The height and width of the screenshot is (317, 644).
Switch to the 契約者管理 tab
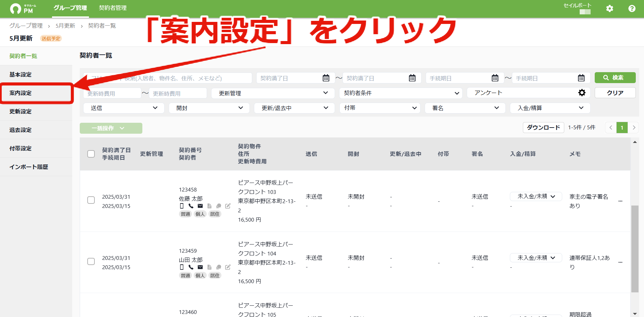(x=113, y=8)
